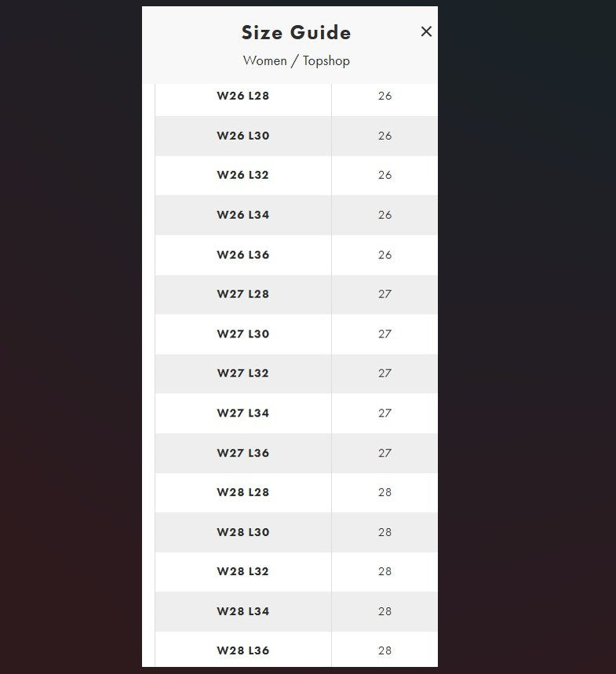Click the W26 L32 size label
Viewport: 616px width, 674px height.
pos(243,175)
